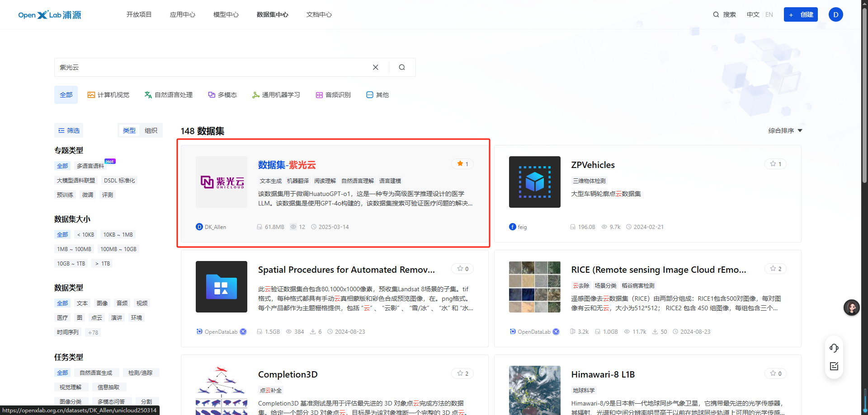
Task: Open the user avatar D menu
Action: 835,14
